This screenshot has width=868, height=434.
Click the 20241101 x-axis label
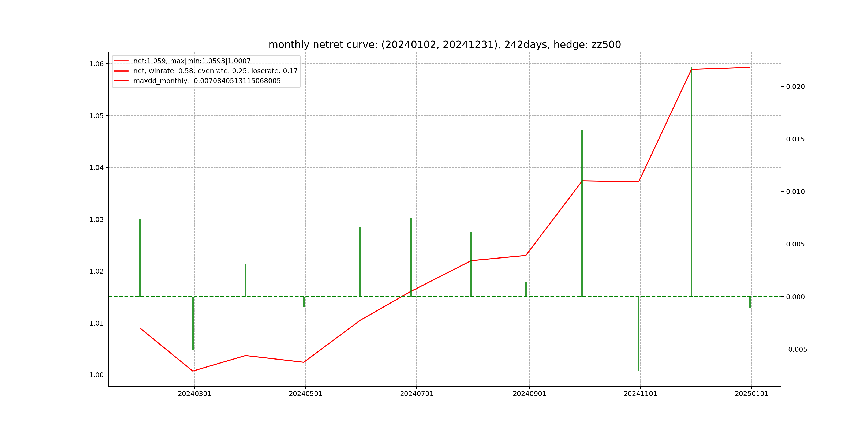pos(640,394)
